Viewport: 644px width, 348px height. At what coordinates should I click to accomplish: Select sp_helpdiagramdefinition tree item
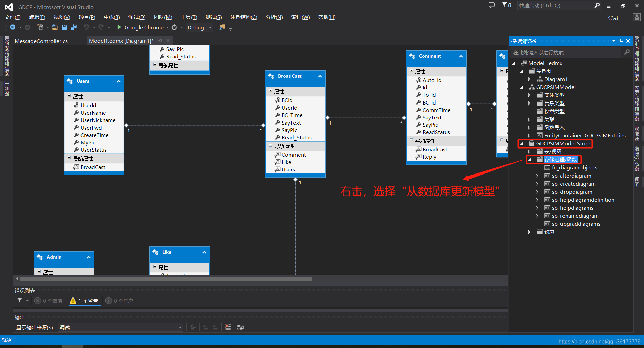(x=583, y=200)
